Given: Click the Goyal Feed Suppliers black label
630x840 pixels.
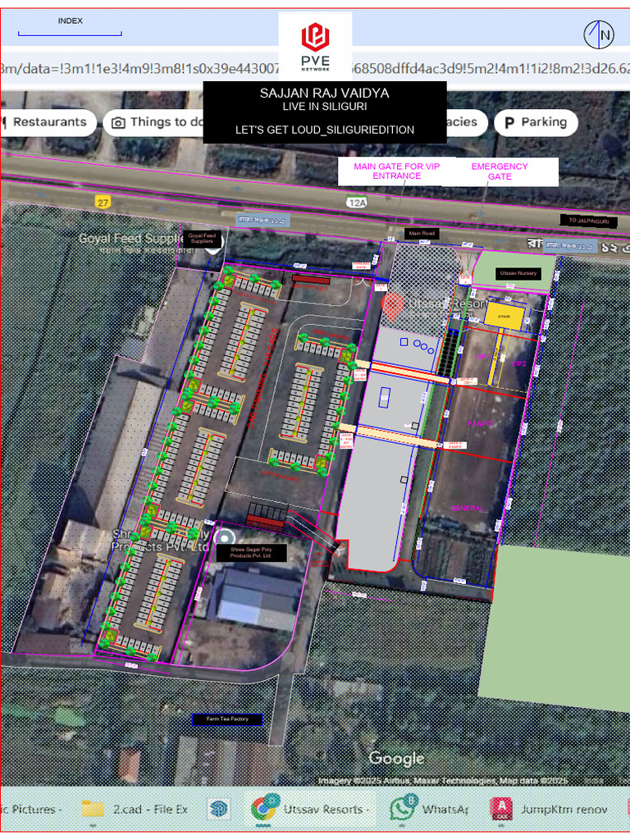Looking at the screenshot, I should point(202,238).
